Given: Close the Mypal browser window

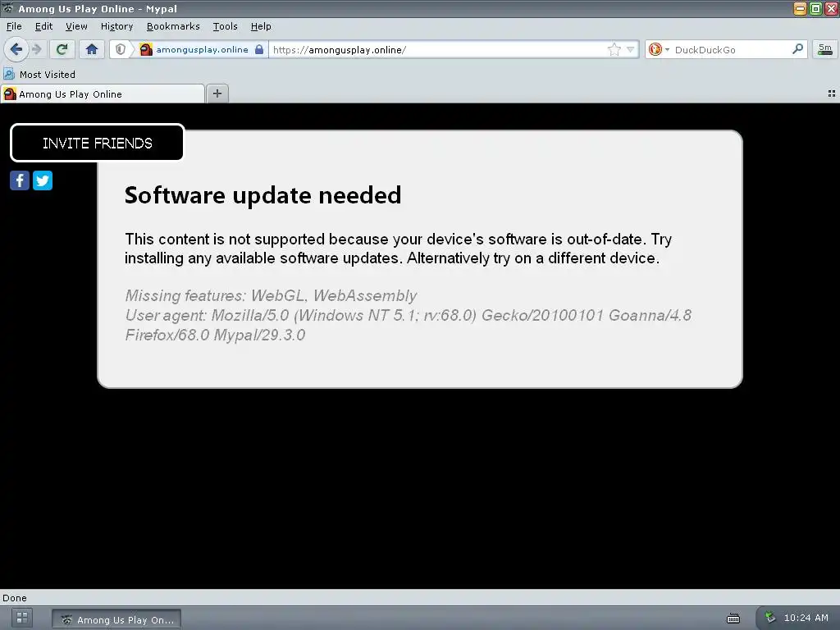Looking at the screenshot, I should point(832,8).
